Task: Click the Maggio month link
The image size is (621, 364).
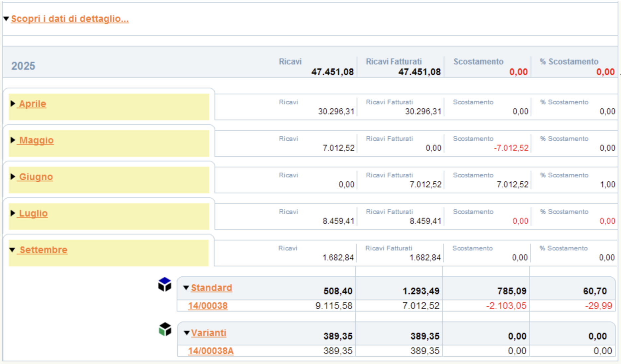Action: [x=36, y=140]
